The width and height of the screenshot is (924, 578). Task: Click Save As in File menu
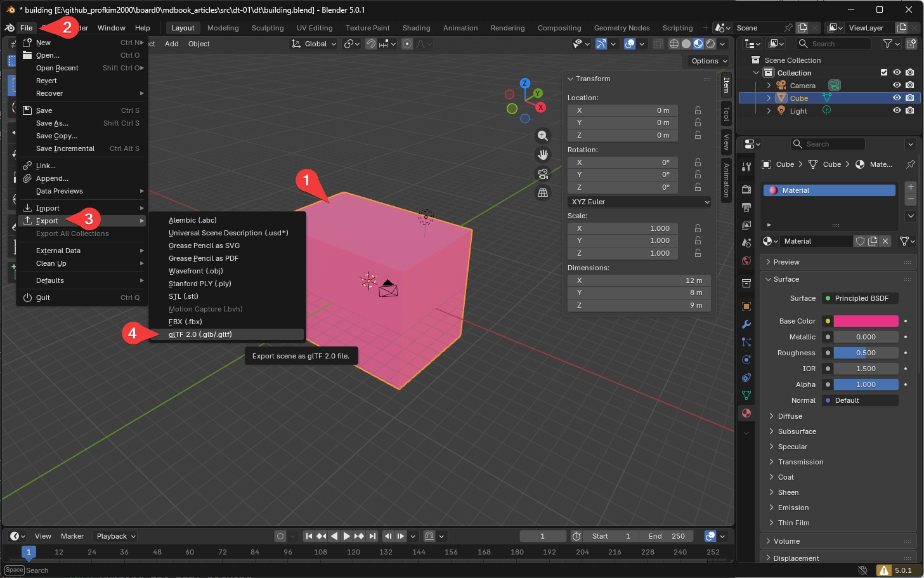point(52,123)
